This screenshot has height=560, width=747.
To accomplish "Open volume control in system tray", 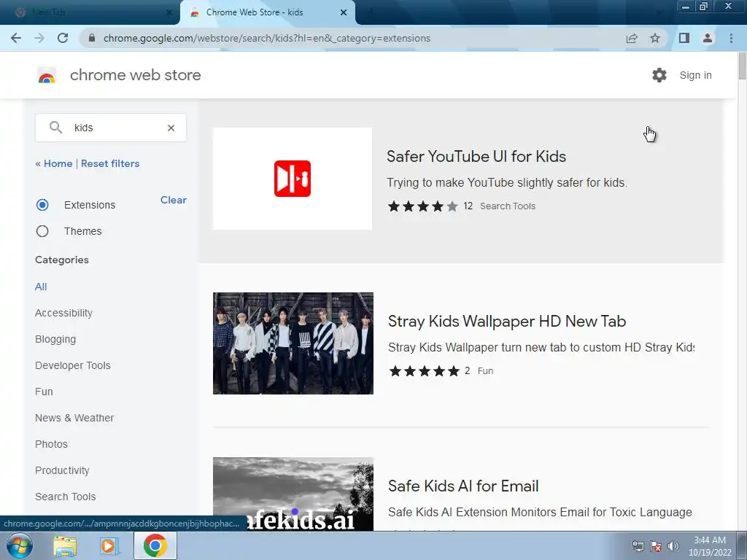I will click(673, 546).
